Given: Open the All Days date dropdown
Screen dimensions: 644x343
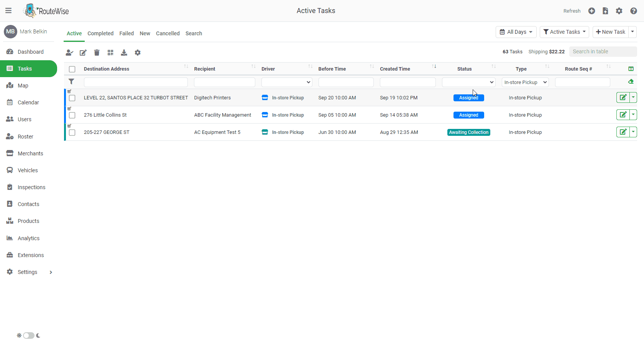Looking at the screenshot, I should click(516, 32).
